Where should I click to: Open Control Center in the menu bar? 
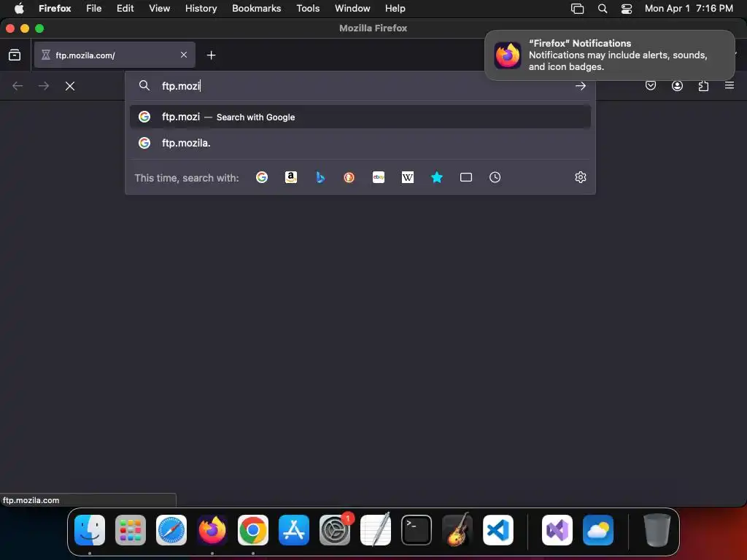tap(627, 8)
